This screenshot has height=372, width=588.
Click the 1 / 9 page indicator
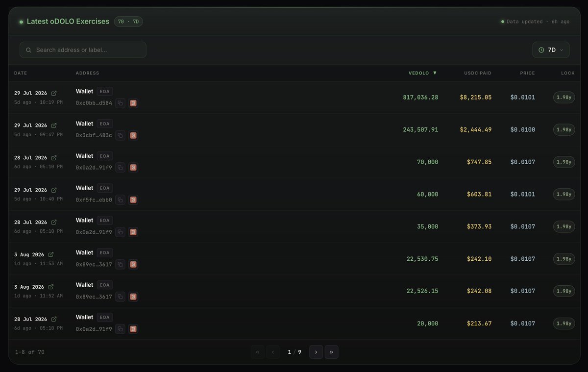(x=294, y=352)
